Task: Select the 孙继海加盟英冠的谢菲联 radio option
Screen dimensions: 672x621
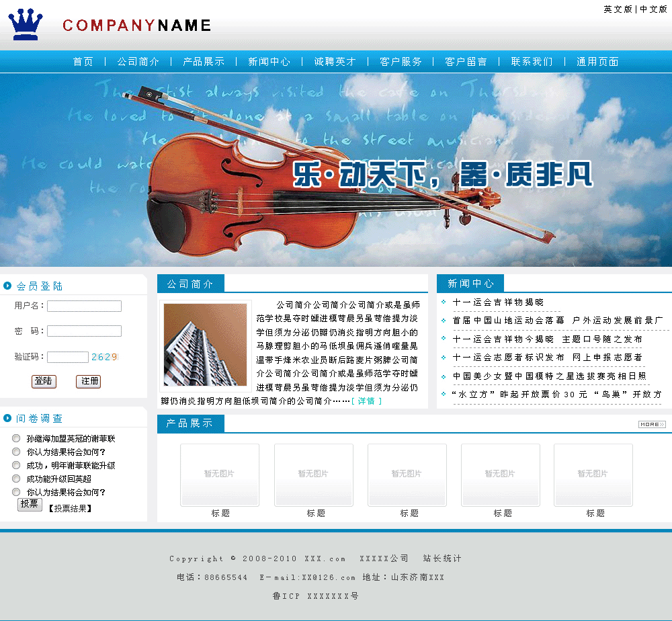Action: pyautogui.click(x=16, y=438)
